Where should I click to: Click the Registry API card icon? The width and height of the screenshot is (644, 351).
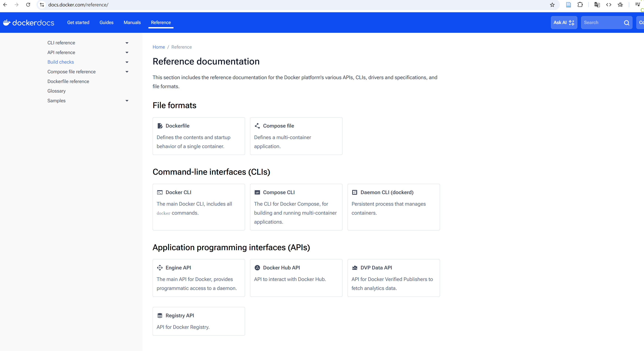(160, 315)
